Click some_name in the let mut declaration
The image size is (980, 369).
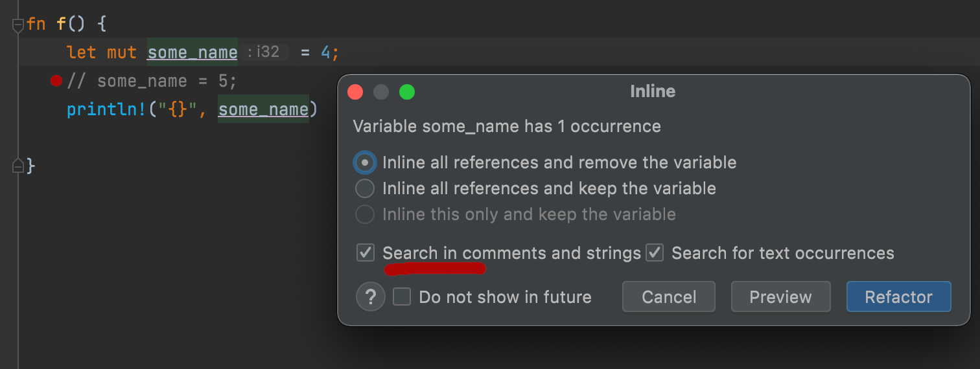tap(192, 52)
